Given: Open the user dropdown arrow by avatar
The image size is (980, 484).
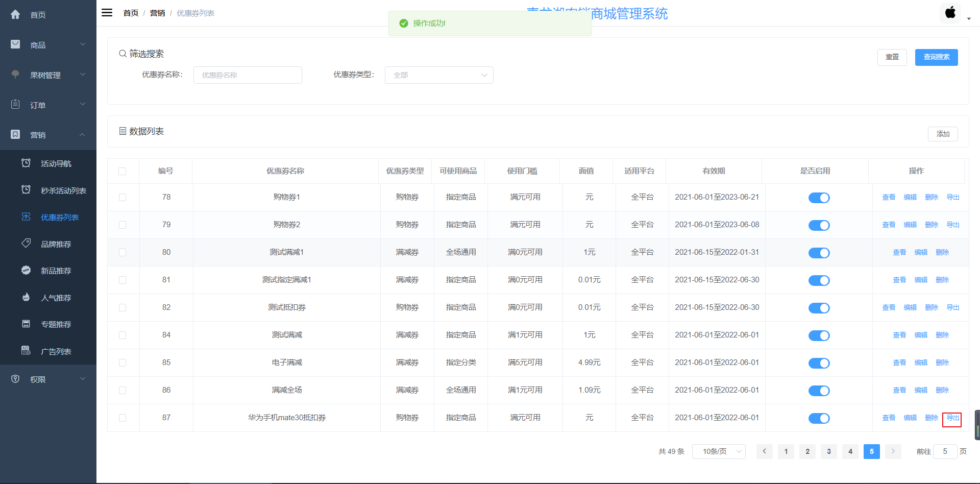Looking at the screenshot, I should click(969, 19).
